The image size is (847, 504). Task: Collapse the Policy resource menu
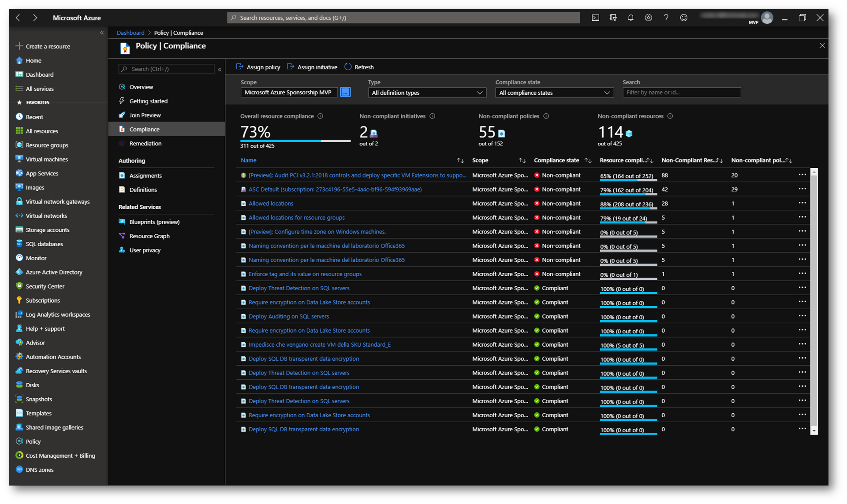pos(220,69)
